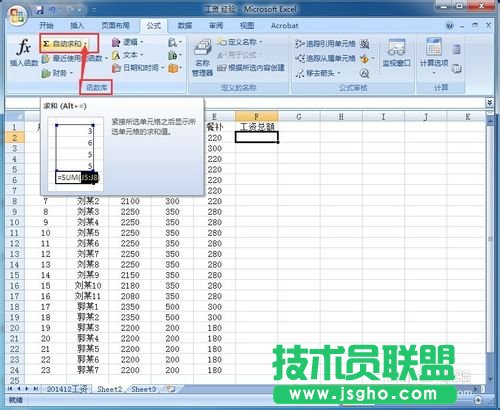The width and height of the screenshot is (500, 410).
Task: Click the error checking icon
Action: pyautogui.click(x=364, y=59)
